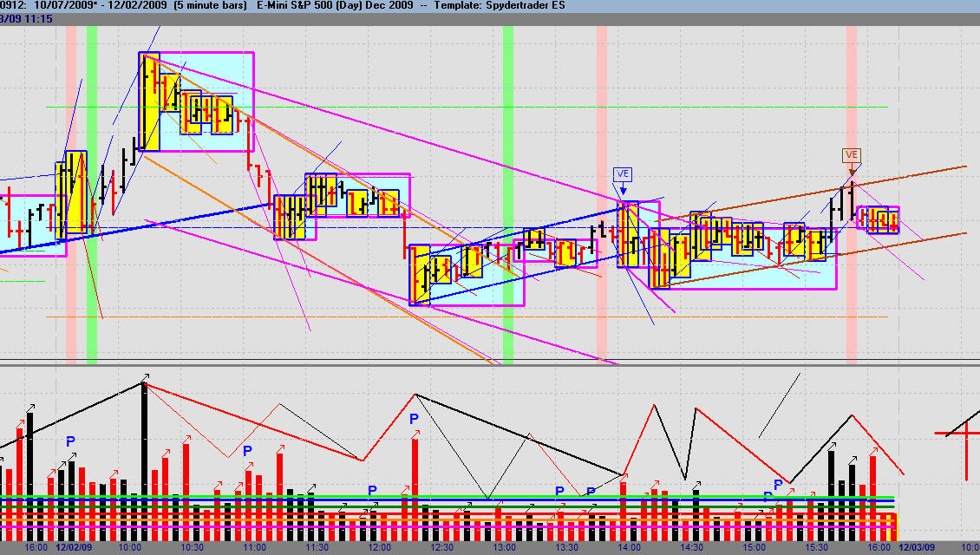The image size is (980, 555).
Task: Click the (5 minute bars) title text
Action: (210, 5)
